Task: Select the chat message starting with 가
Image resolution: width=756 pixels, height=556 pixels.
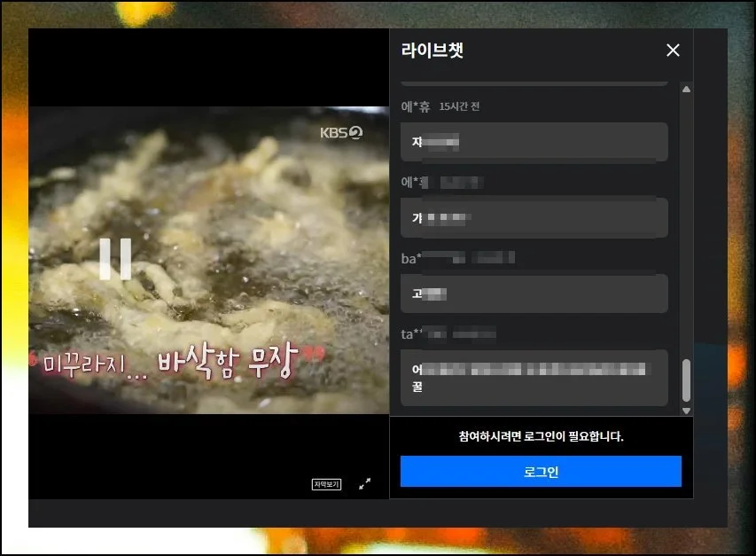Action: (534, 217)
